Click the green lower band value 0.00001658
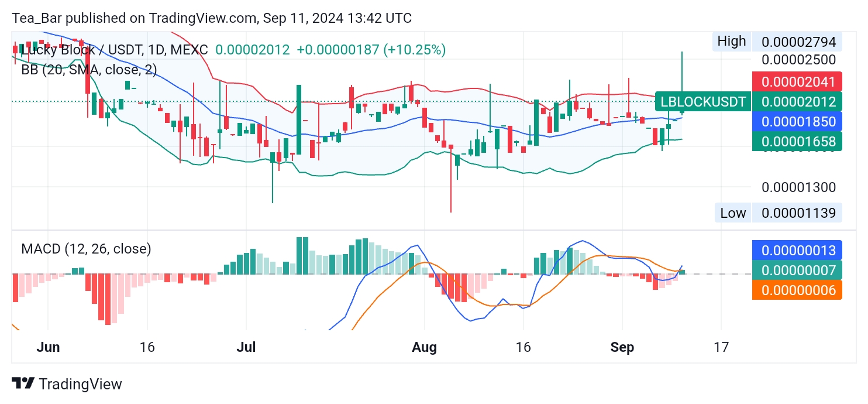This screenshot has width=868, height=404. pyautogui.click(x=797, y=141)
